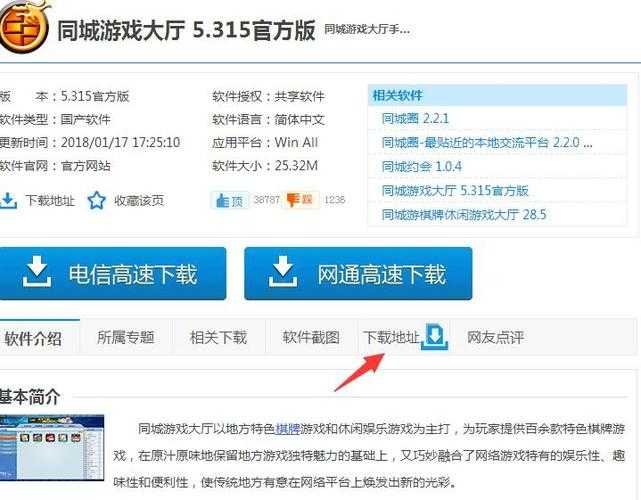Viewport: 641px width, 500px height.
Task: Start 网通高速下载 download
Action: pyautogui.click(x=358, y=274)
